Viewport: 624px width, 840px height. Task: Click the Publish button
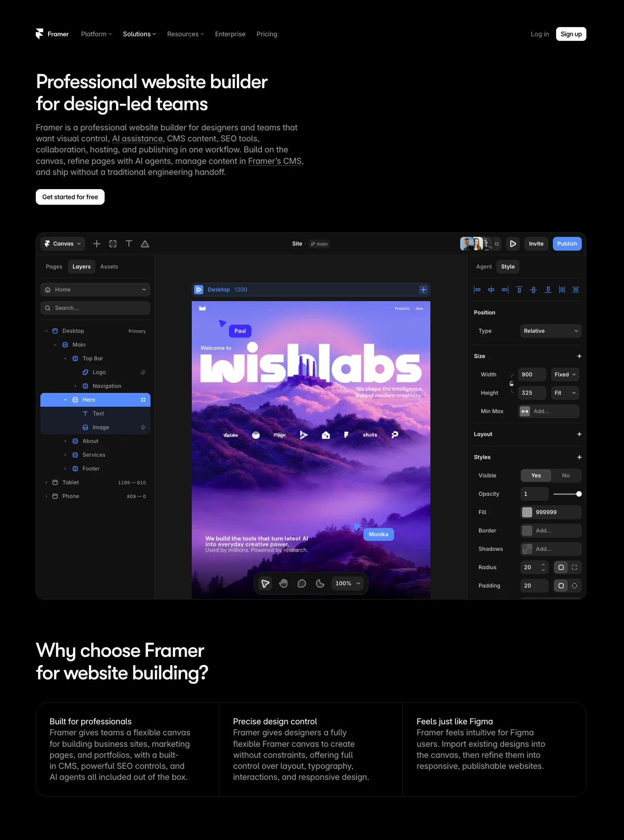coord(567,244)
